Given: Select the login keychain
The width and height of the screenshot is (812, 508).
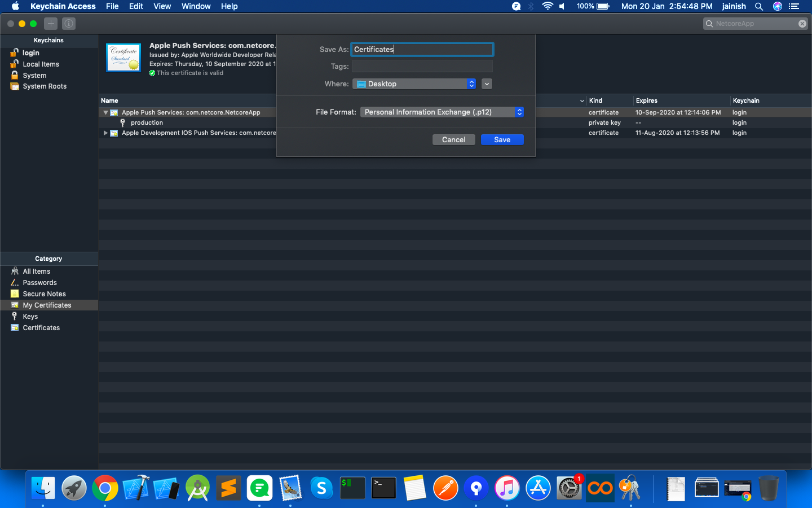Looking at the screenshot, I should point(49,53).
